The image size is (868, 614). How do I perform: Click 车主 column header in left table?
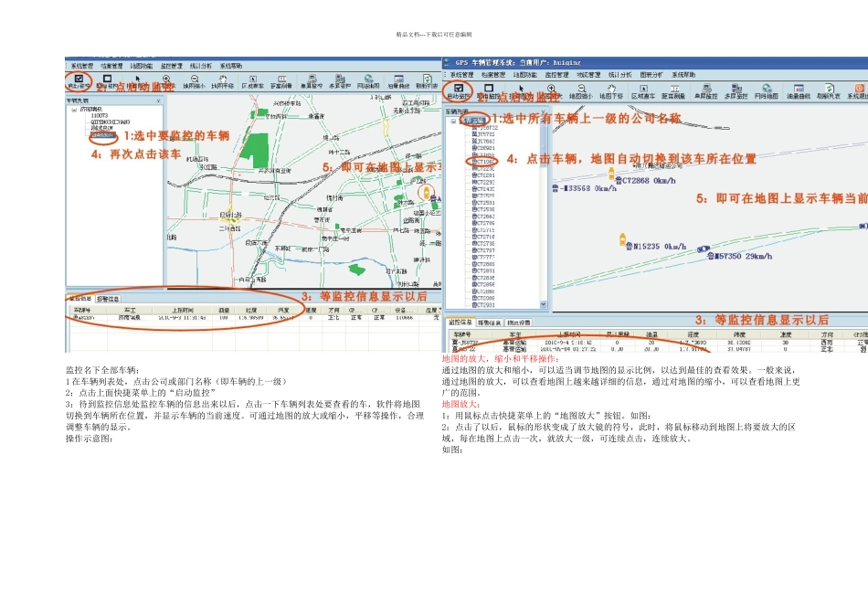coord(130,310)
